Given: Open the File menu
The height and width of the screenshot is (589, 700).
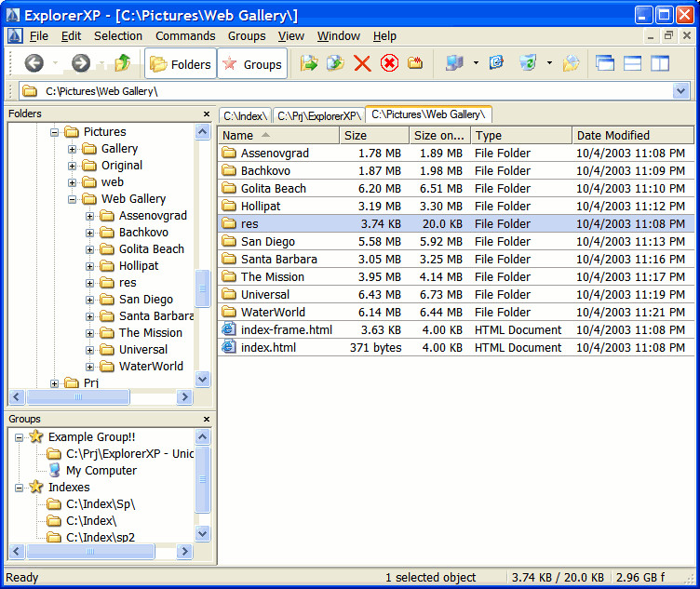Looking at the screenshot, I should pyautogui.click(x=39, y=35).
